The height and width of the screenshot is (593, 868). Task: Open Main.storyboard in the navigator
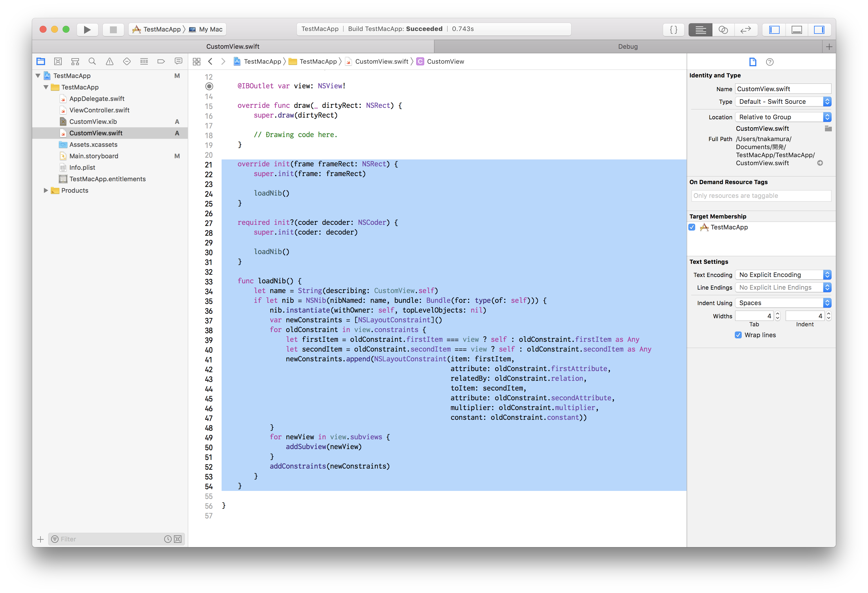(x=94, y=156)
